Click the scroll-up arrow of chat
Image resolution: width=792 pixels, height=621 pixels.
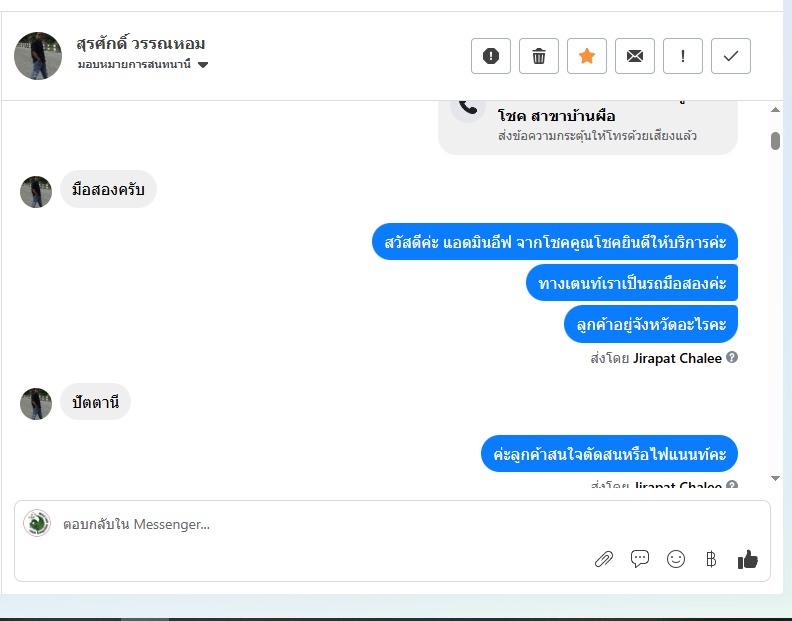coord(775,110)
